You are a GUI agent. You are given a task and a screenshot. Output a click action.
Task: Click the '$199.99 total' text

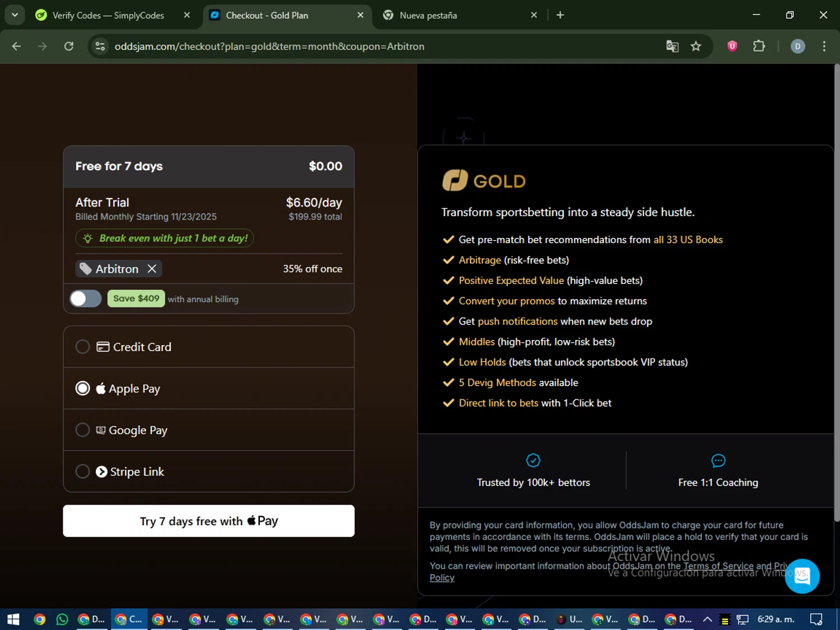click(x=315, y=217)
